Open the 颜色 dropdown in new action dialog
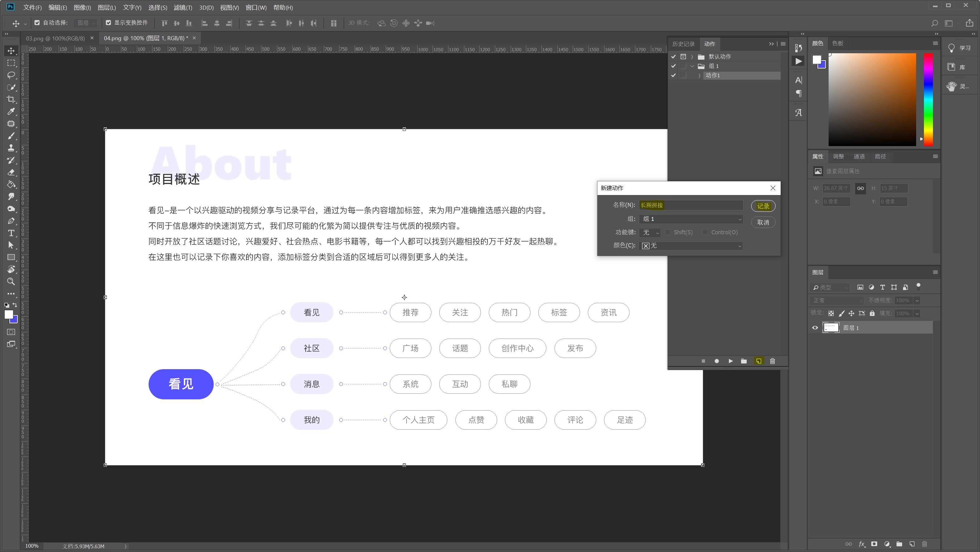980x552 pixels. (x=691, y=246)
